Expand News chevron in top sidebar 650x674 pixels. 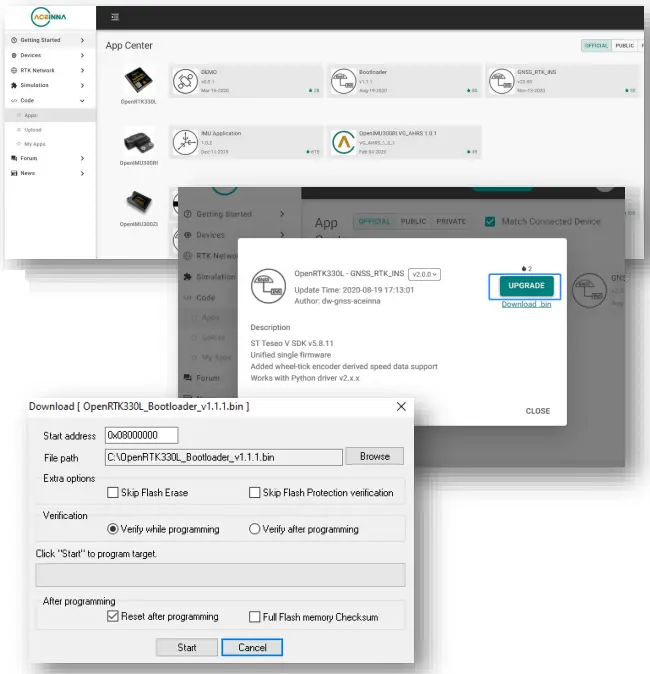pyautogui.click(x=82, y=173)
